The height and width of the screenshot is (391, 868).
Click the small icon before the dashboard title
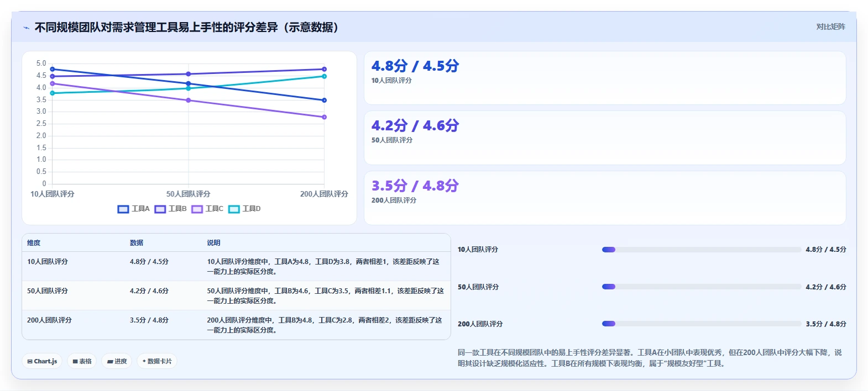(26, 28)
